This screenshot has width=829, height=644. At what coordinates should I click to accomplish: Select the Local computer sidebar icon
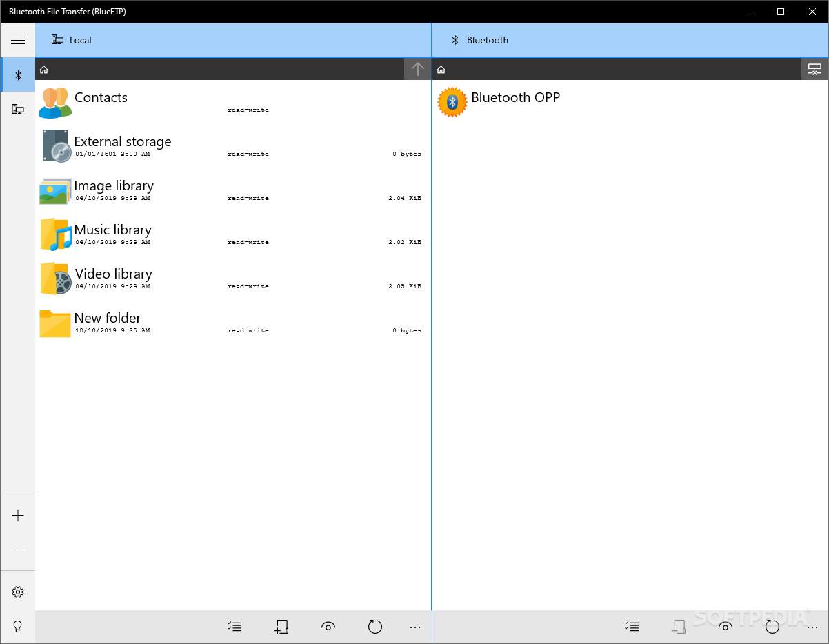click(x=19, y=109)
